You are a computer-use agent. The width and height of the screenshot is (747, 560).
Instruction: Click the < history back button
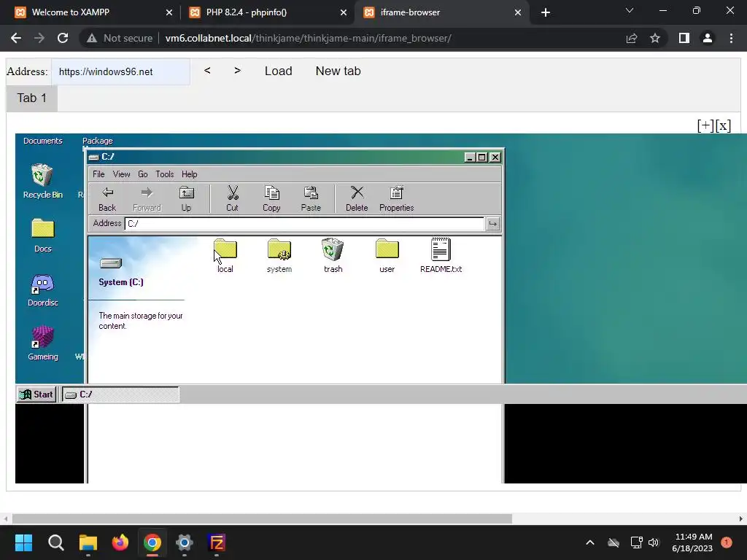(207, 71)
